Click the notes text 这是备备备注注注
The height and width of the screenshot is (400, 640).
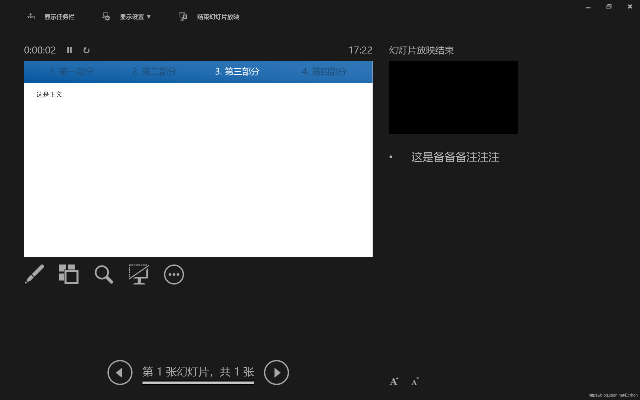(455, 157)
